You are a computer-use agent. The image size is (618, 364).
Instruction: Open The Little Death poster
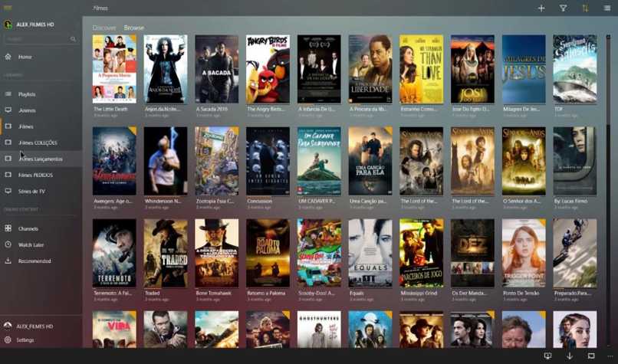coord(114,69)
